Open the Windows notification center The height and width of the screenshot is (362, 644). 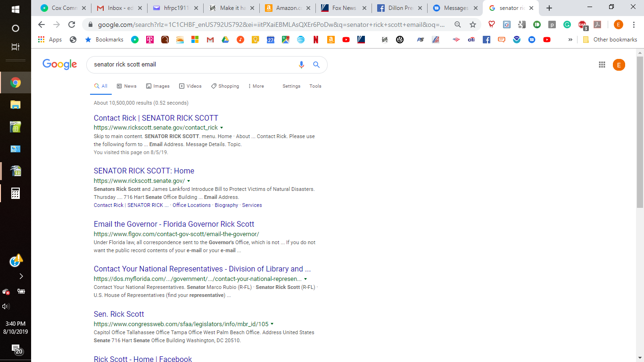pos(17,349)
